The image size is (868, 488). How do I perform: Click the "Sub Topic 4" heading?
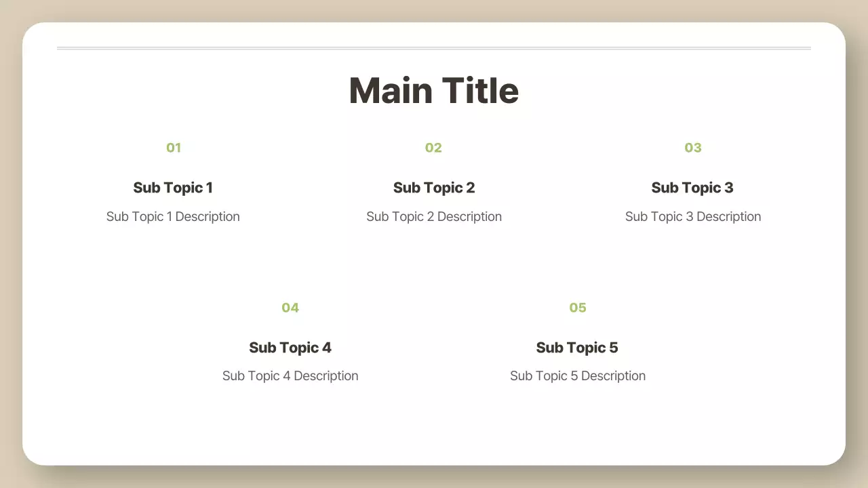(x=290, y=348)
